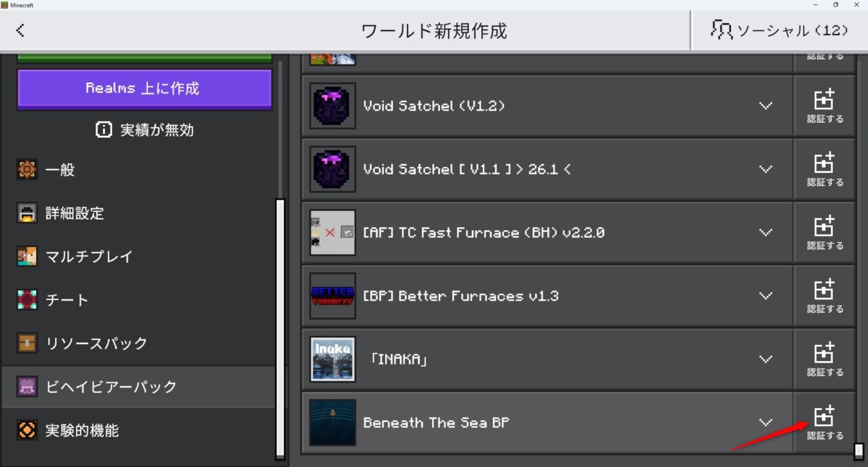
Task: Select TC Fast Furnace thumbnail image
Action: coord(332,233)
